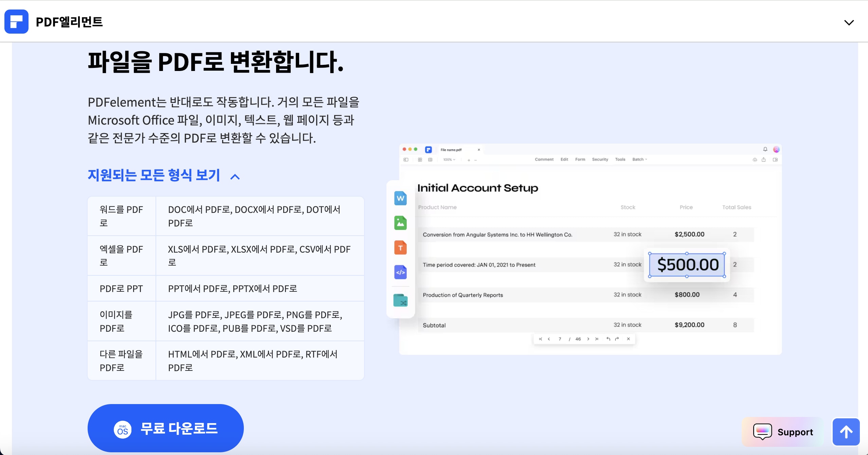868x455 pixels.
Task: Click the 엑셀을 PDF로 table cell
Action: (x=122, y=256)
